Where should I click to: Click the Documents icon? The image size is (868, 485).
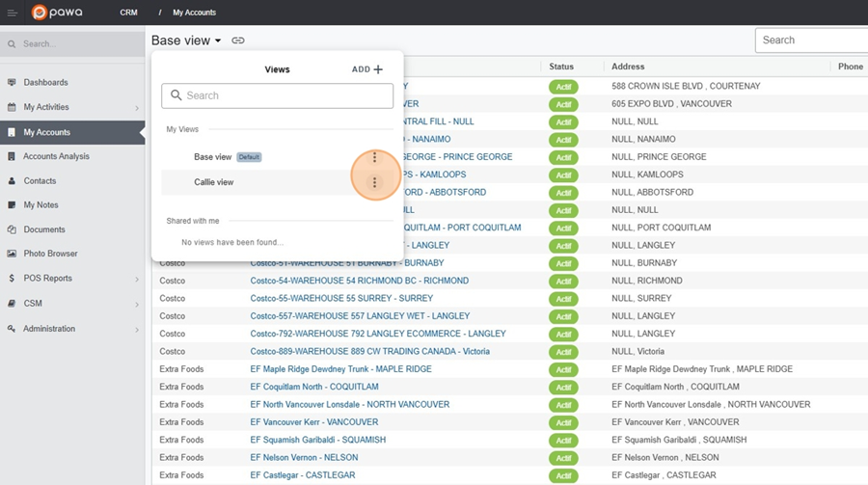[x=12, y=229]
